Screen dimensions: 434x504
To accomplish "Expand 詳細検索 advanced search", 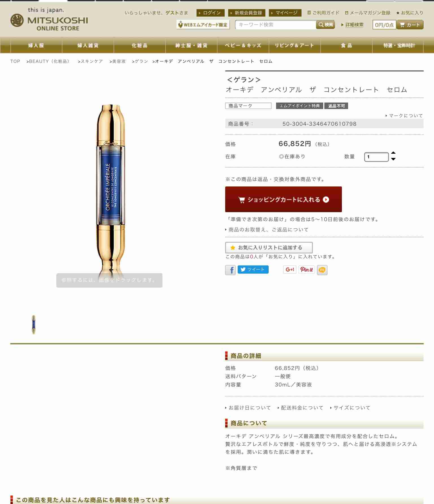I will pyautogui.click(x=353, y=25).
